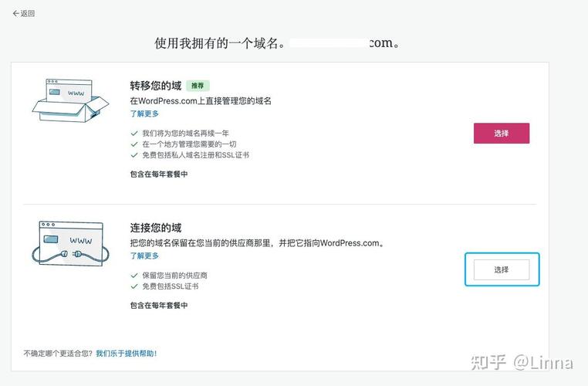This screenshot has width=588, height=386.
Task: Click the domain connect plug illustration
Action: [x=70, y=243]
